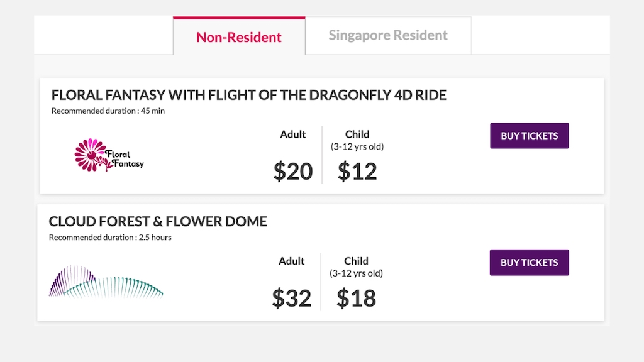
Task: Click the Floral Fantasy with Dragonfly ride title
Action: (x=248, y=96)
